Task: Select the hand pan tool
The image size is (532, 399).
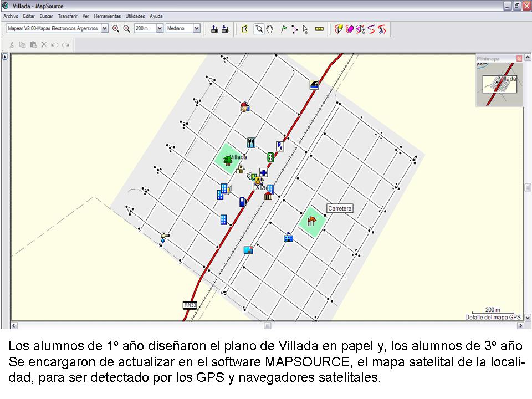Action: point(270,29)
